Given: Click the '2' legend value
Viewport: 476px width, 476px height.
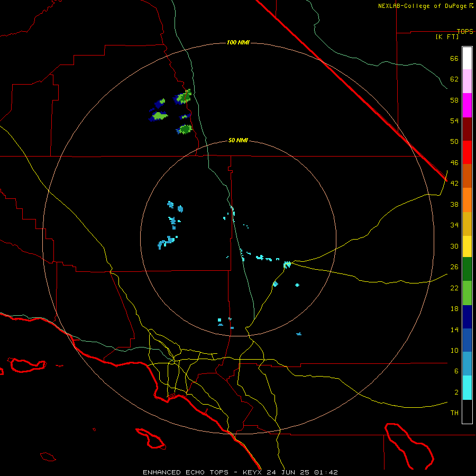Looking at the screenshot, I should click(x=456, y=392).
